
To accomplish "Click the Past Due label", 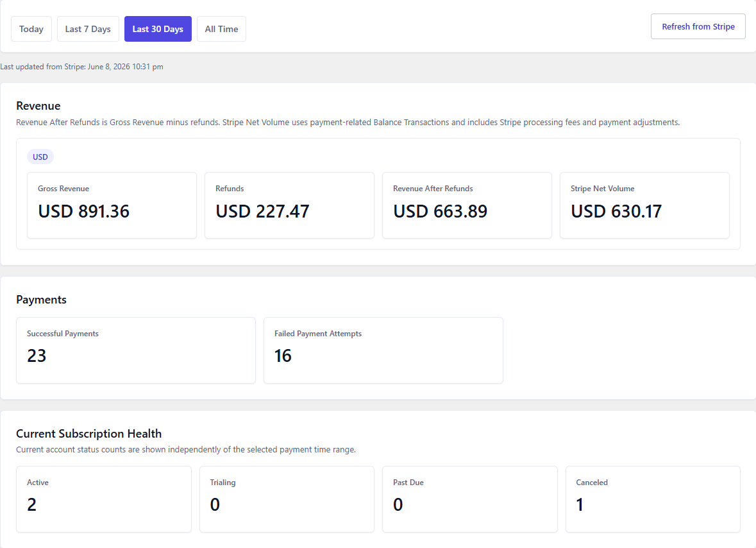I will (408, 483).
